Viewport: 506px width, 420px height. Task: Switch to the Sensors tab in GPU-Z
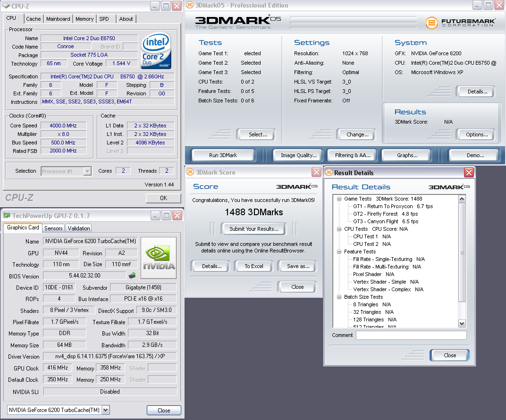point(53,228)
